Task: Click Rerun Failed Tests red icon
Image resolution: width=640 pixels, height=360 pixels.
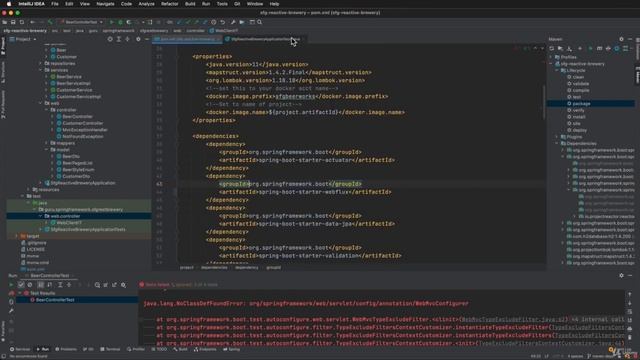Action: (11, 293)
